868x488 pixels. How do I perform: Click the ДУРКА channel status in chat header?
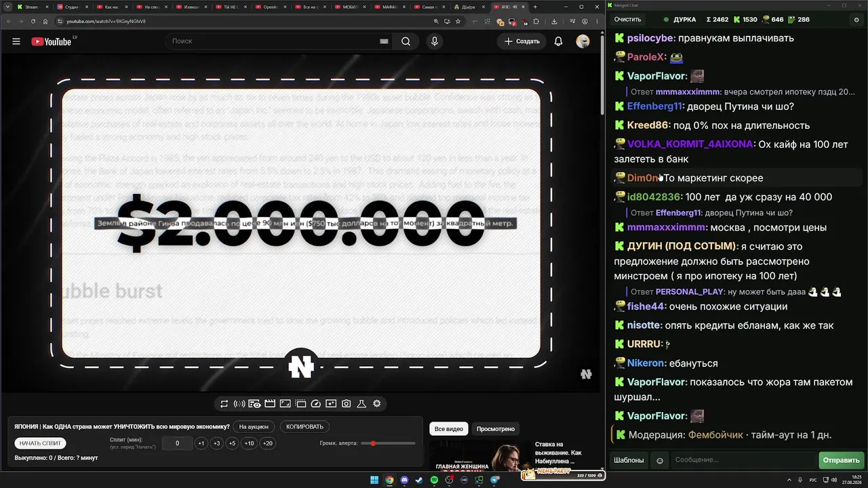(x=680, y=20)
